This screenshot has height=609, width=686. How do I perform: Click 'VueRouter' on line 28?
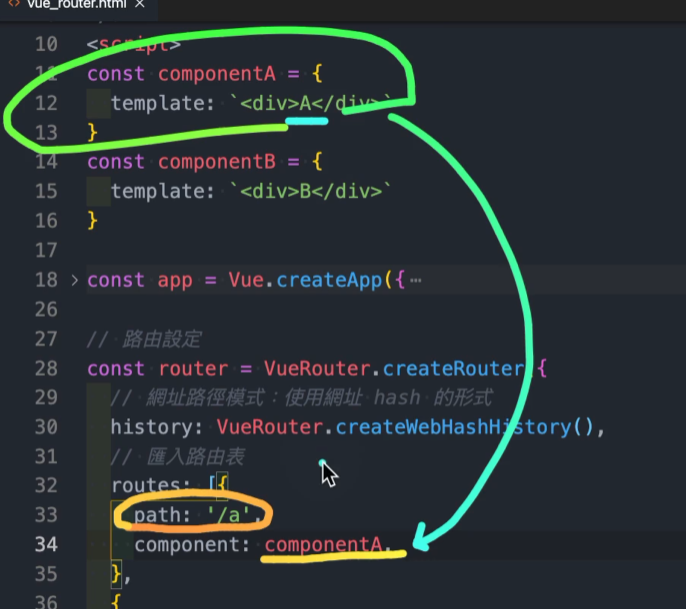click(x=317, y=368)
